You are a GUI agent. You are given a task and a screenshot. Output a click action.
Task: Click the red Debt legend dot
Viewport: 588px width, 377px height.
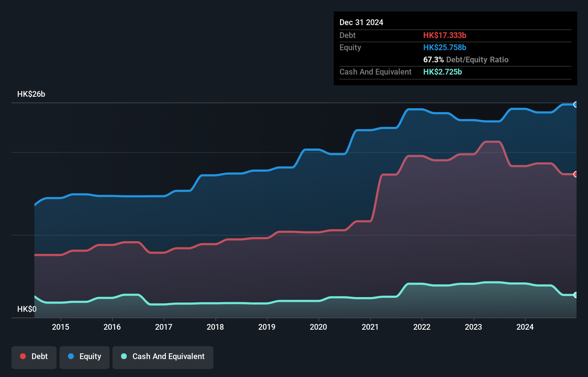pyautogui.click(x=23, y=356)
